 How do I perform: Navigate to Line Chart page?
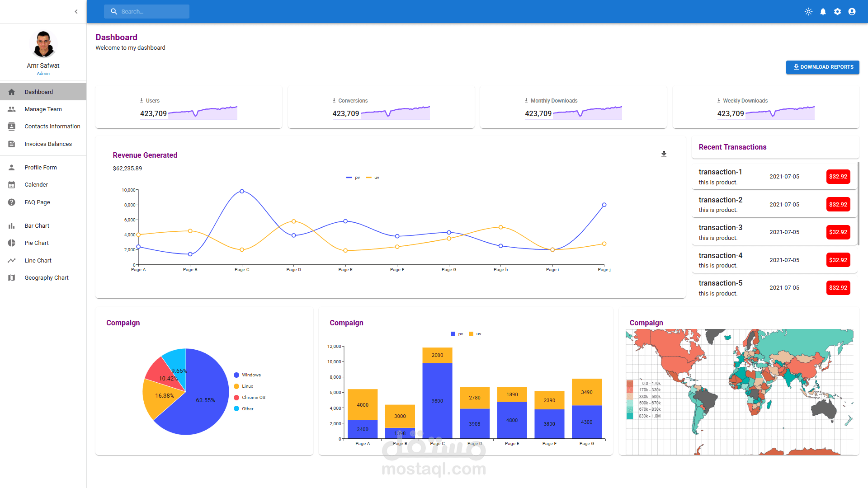(43, 261)
